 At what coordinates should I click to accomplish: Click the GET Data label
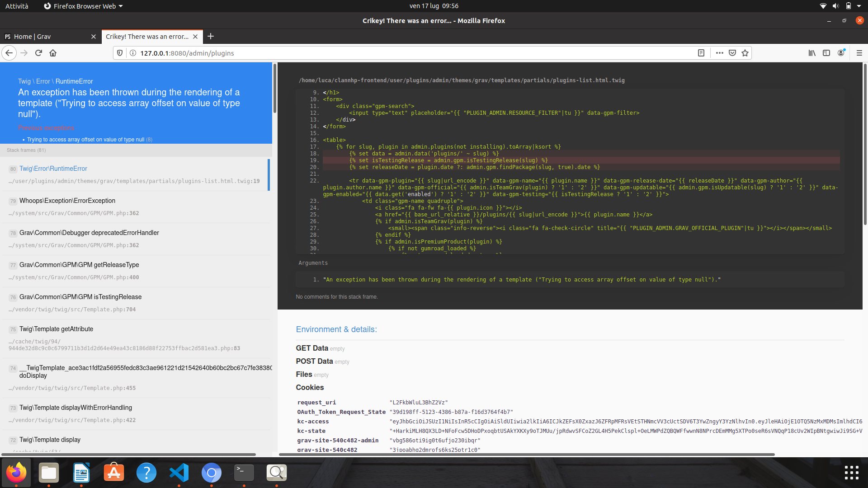[312, 348]
